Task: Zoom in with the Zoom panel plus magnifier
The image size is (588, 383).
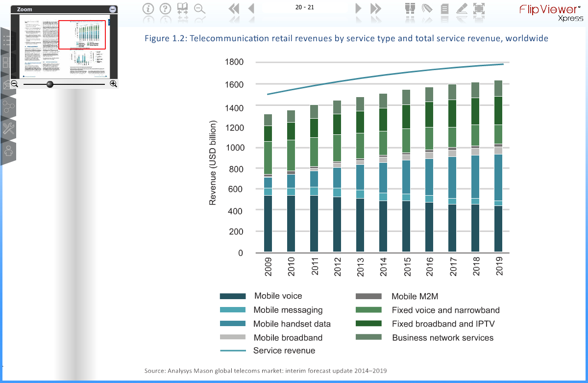Action: (x=114, y=84)
